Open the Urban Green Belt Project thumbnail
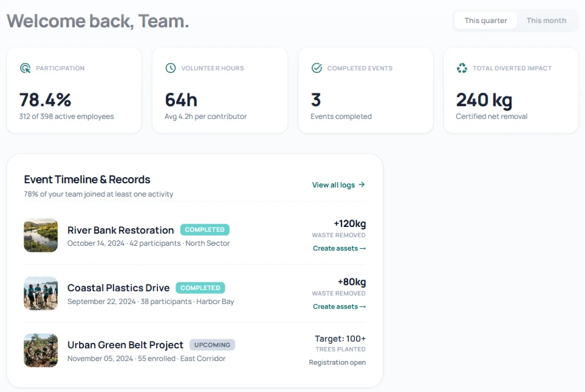Screen dimensions: 585x392 point(41,350)
